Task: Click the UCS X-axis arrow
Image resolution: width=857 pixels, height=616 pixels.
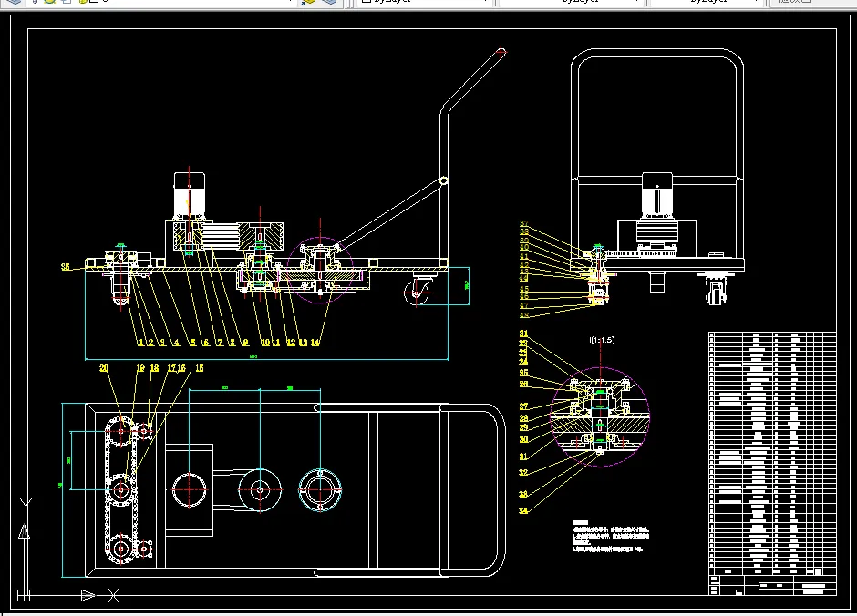Action: (88, 595)
